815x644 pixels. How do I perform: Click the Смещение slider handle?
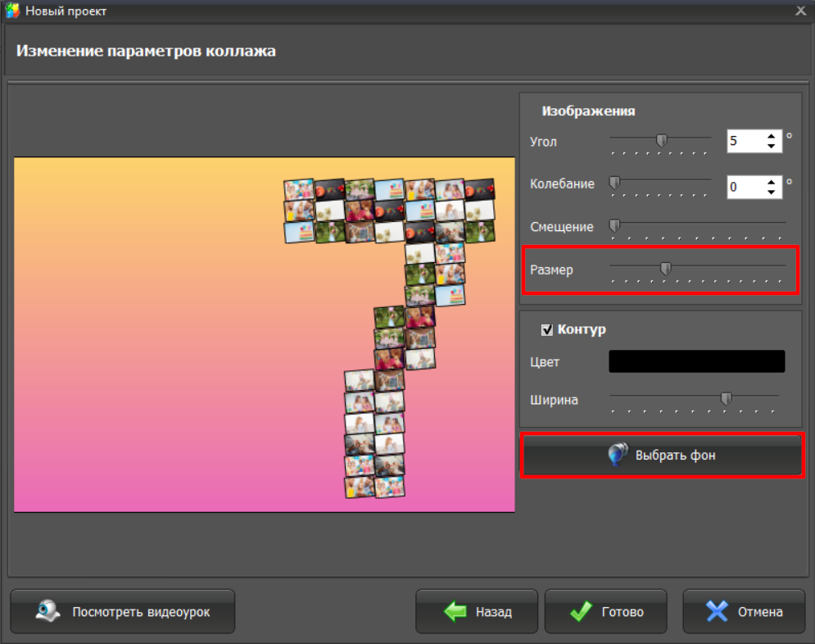point(614,224)
